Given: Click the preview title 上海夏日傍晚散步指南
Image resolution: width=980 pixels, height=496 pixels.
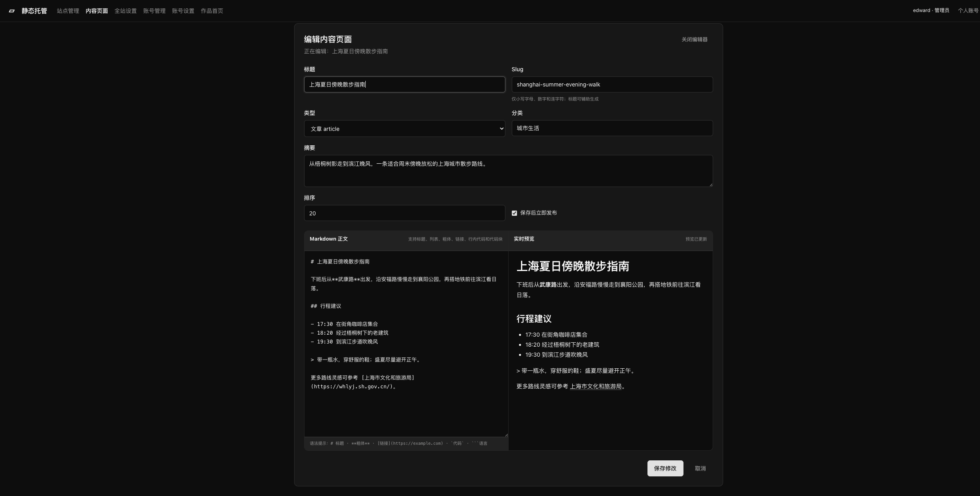Looking at the screenshot, I should click(x=573, y=266).
